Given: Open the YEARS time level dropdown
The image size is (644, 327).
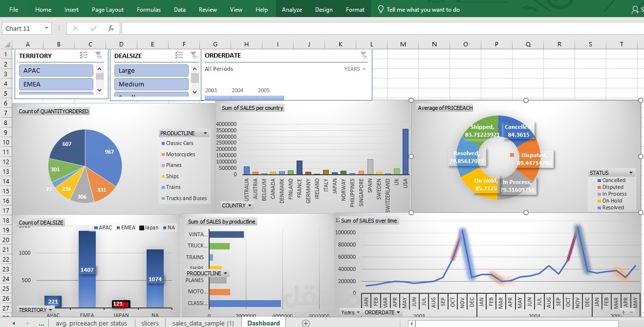Looking at the screenshot, I should coord(355,69).
